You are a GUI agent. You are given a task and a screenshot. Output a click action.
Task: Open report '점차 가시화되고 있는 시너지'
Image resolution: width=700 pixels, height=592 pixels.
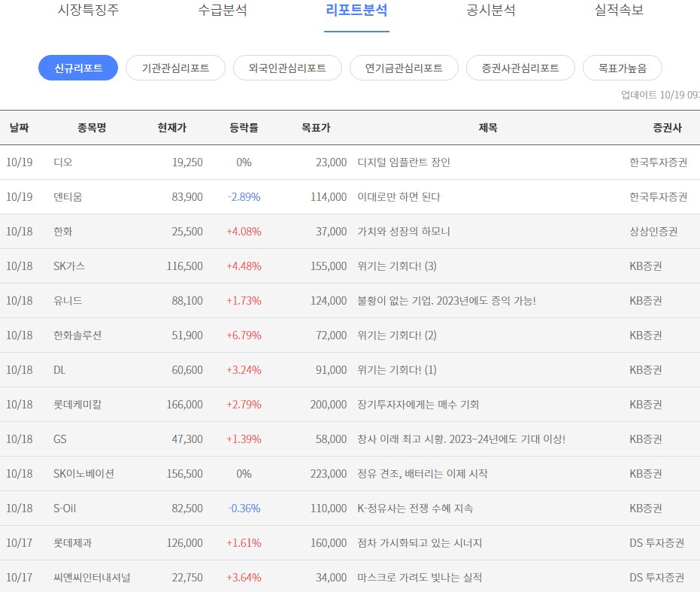[420, 543]
